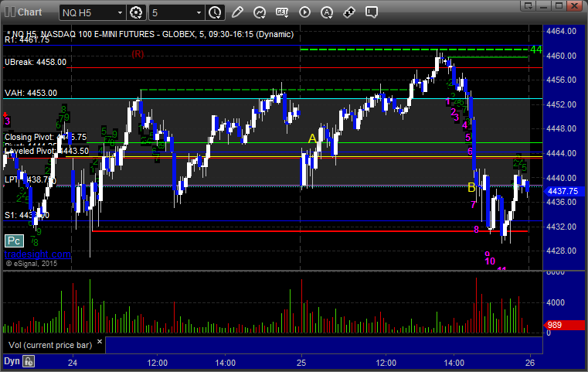The image size is (588, 372).
Task: Click the magenta 10 count marker
Action: pos(490,261)
